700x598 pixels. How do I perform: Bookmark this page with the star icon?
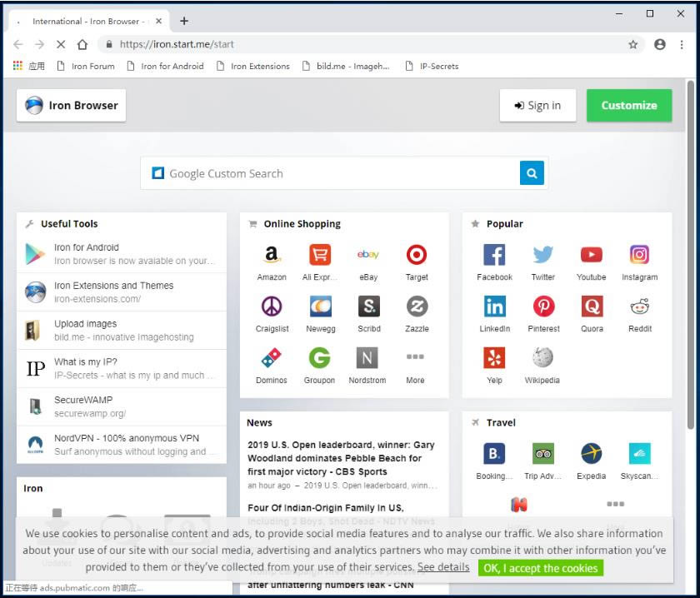[633, 44]
